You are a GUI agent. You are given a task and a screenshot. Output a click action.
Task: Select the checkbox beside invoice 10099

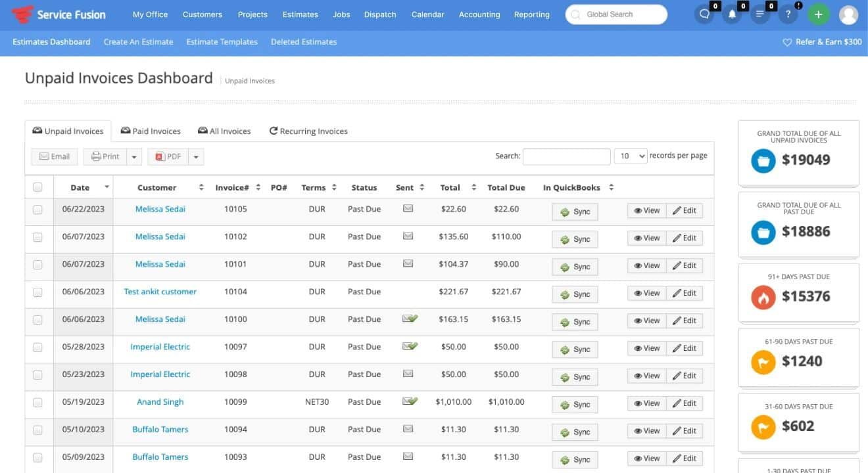coord(37,402)
